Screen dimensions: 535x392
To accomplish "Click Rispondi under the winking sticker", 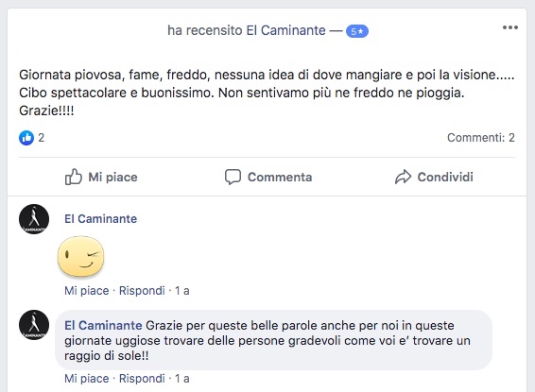I will [x=142, y=291].
